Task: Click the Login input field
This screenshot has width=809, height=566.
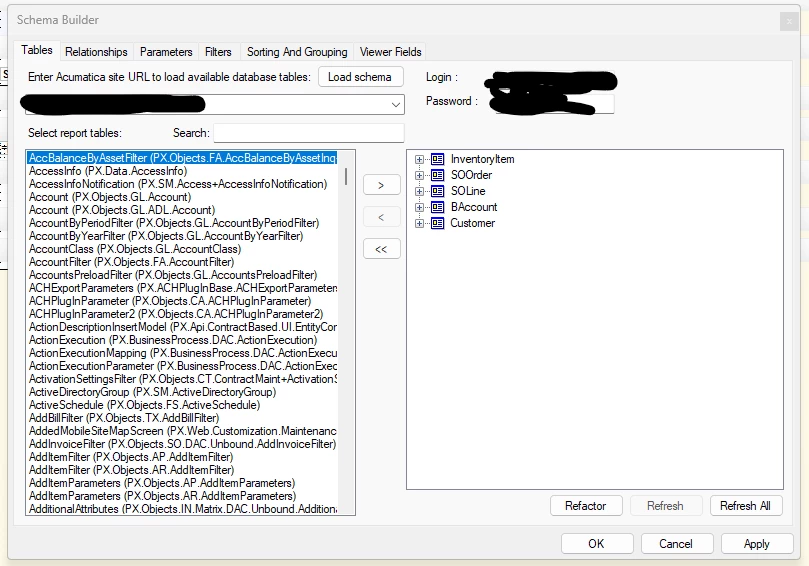Action: 555,78
